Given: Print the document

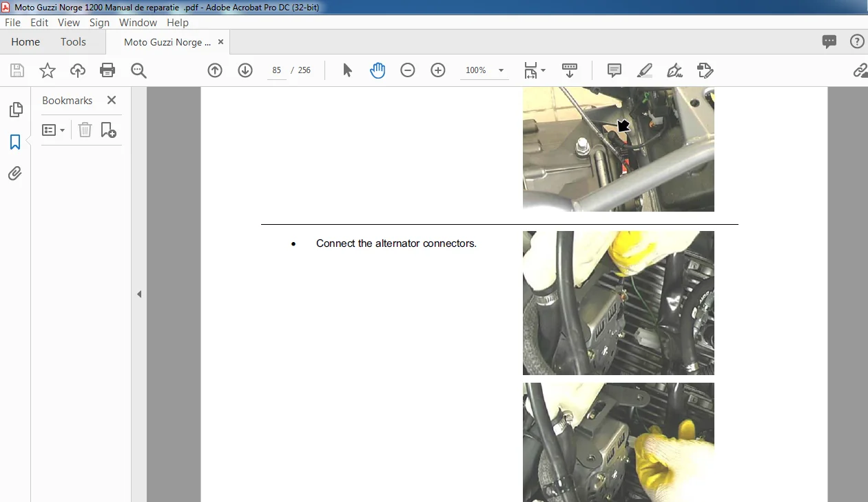Looking at the screenshot, I should pos(107,70).
